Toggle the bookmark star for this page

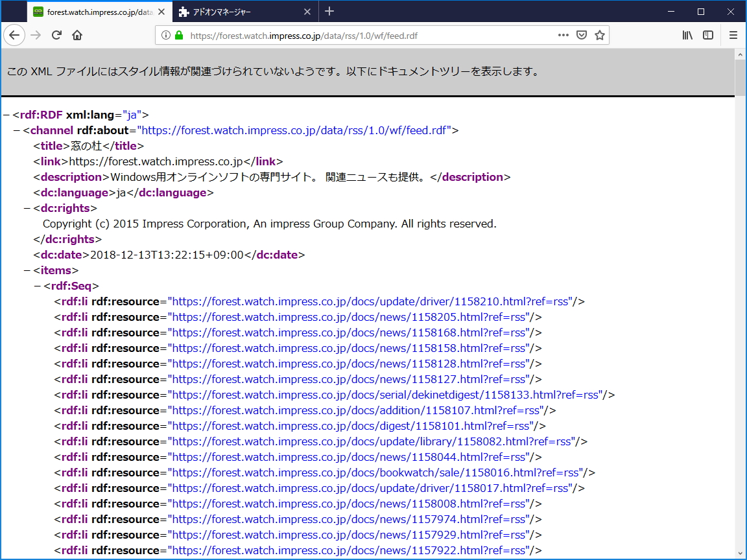pos(599,36)
